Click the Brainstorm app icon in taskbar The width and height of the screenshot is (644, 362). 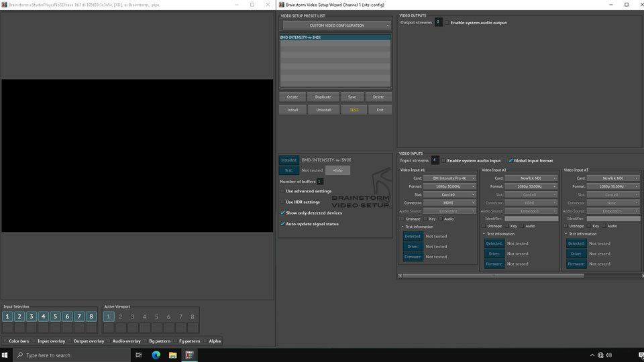click(x=189, y=355)
